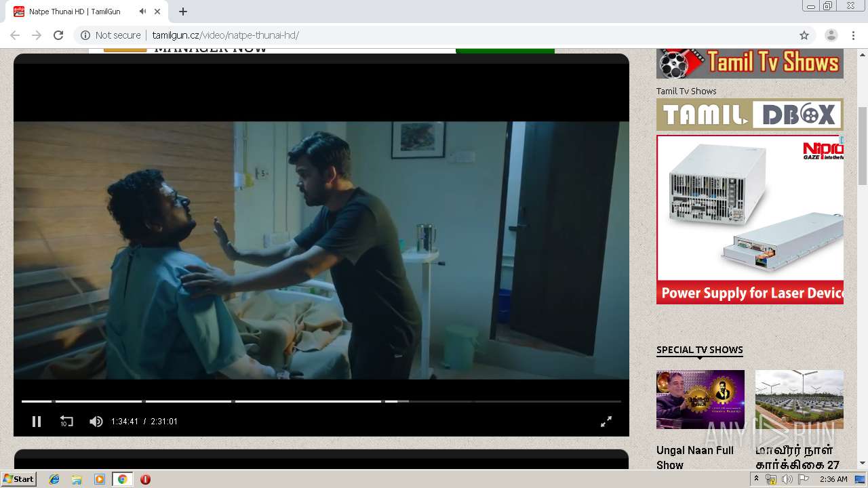The height and width of the screenshot is (488, 868).
Task: Open Ungal Naan Full Show thumbnail
Action: coord(701,399)
